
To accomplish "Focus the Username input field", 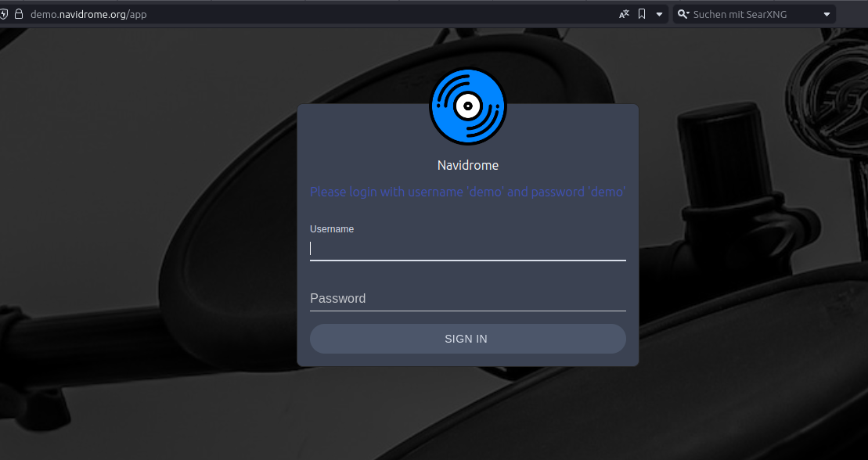I will click(x=468, y=249).
